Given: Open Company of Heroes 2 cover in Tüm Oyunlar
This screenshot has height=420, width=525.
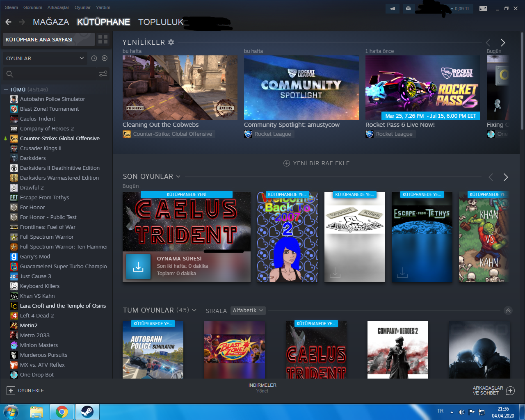Looking at the screenshot, I should pyautogui.click(x=398, y=350).
